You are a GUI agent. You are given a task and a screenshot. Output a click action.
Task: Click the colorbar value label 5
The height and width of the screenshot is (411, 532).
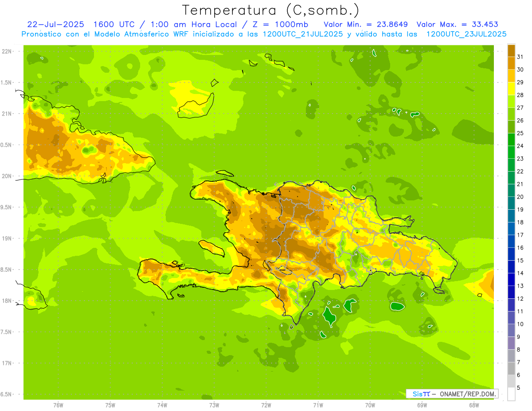pos(519,388)
